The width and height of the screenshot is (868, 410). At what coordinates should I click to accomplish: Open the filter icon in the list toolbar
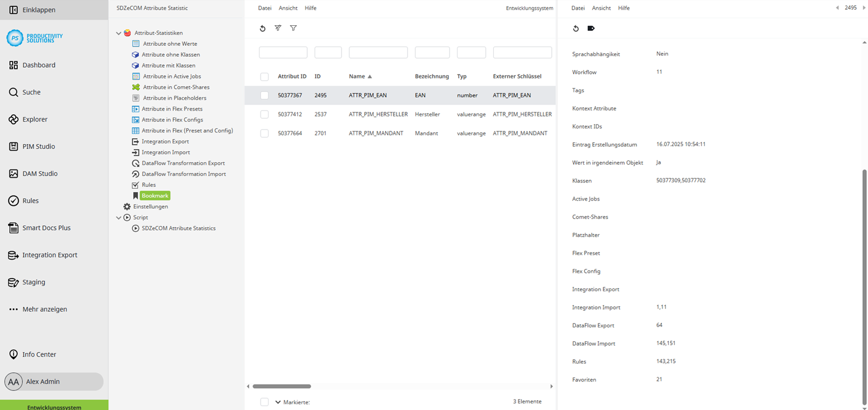point(293,28)
